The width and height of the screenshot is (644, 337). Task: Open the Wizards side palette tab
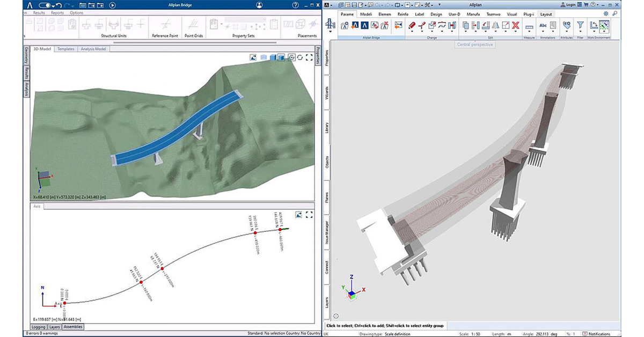[327, 94]
